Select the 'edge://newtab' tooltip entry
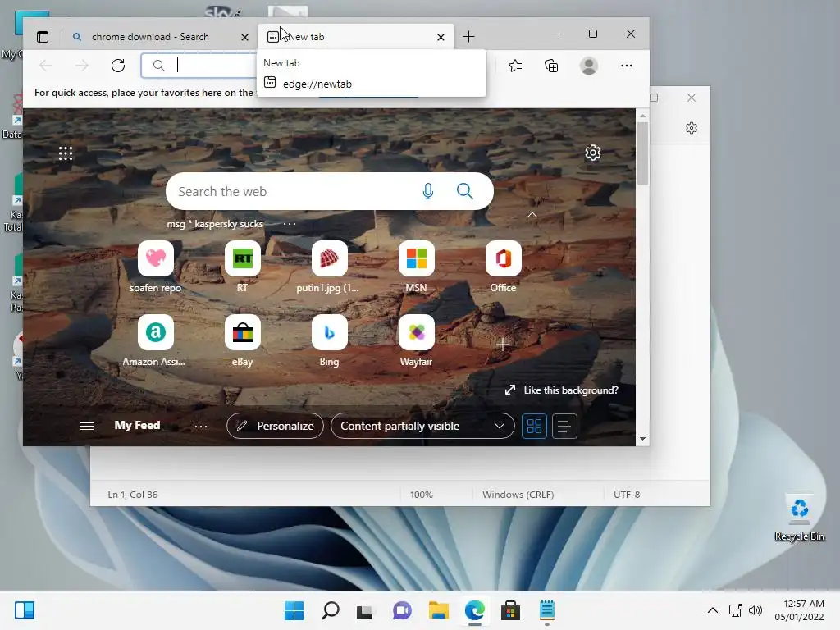The height and width of the screenshot is (630, 840). tap(317, 84)
